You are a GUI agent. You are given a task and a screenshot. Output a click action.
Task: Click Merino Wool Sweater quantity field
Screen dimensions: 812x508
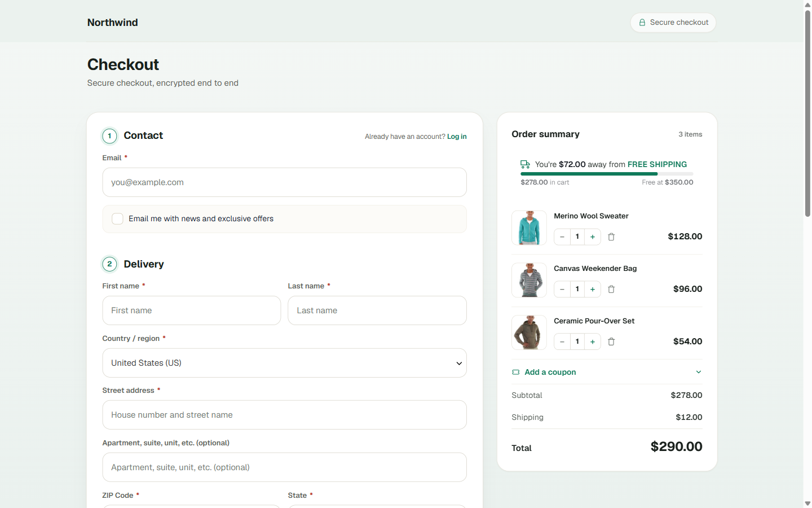pyautogui.click(x=577, y=237)
